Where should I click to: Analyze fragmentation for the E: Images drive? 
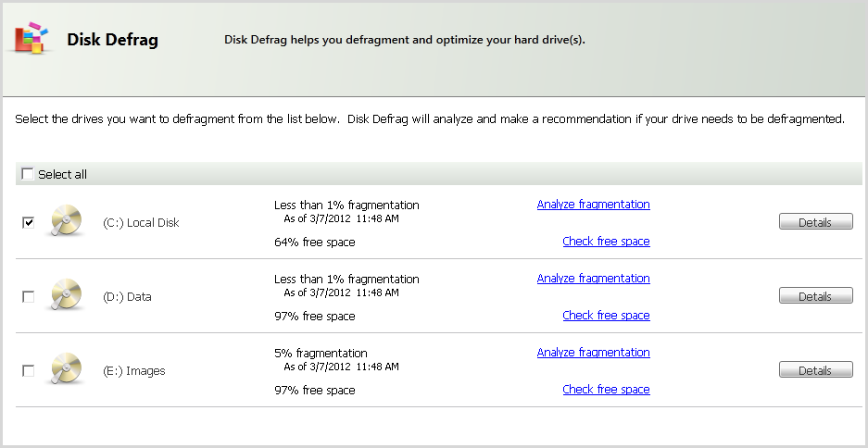click(594, 353)
